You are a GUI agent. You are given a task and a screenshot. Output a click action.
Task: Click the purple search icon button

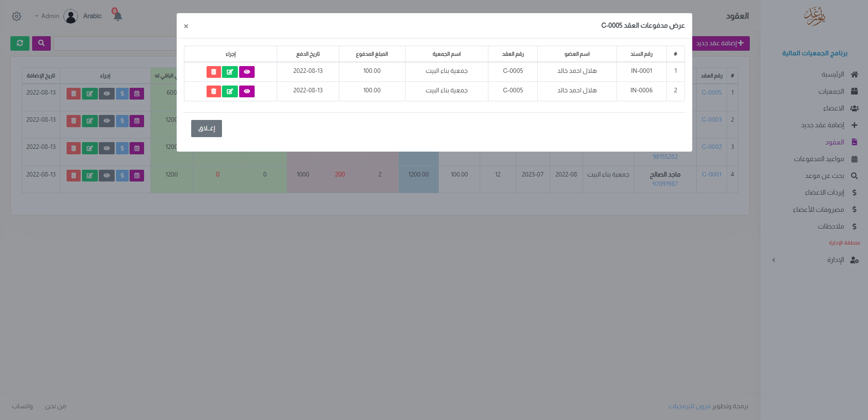pyautogui.click(x=41, y=43)
